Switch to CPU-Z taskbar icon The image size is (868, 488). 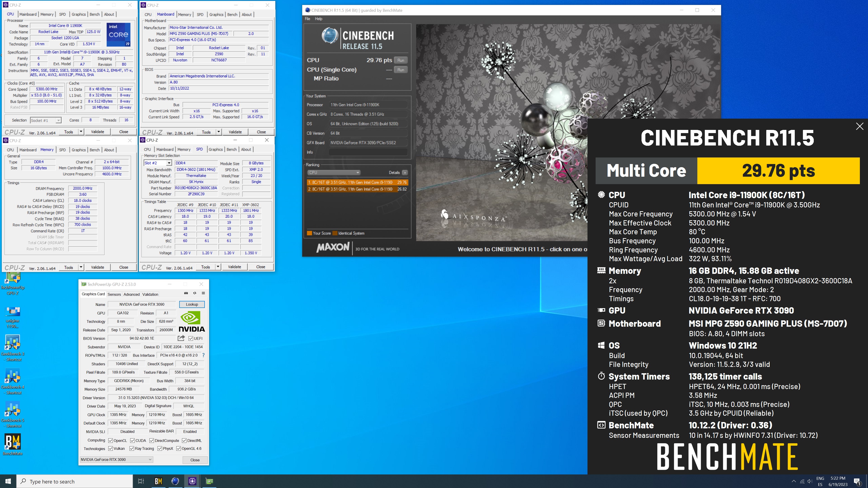[x=192, y=481]
